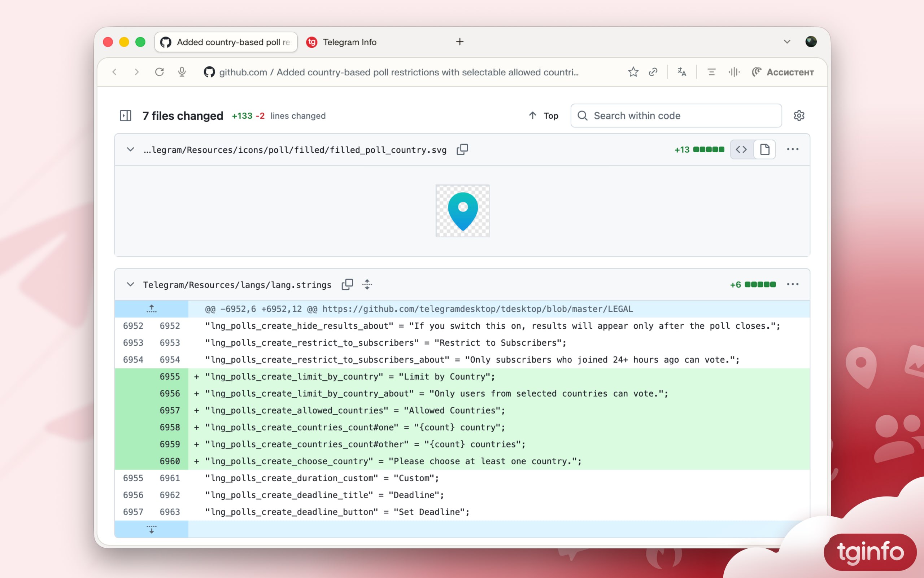
Task: Click the map pin SVG preview image
Action: 462,211
